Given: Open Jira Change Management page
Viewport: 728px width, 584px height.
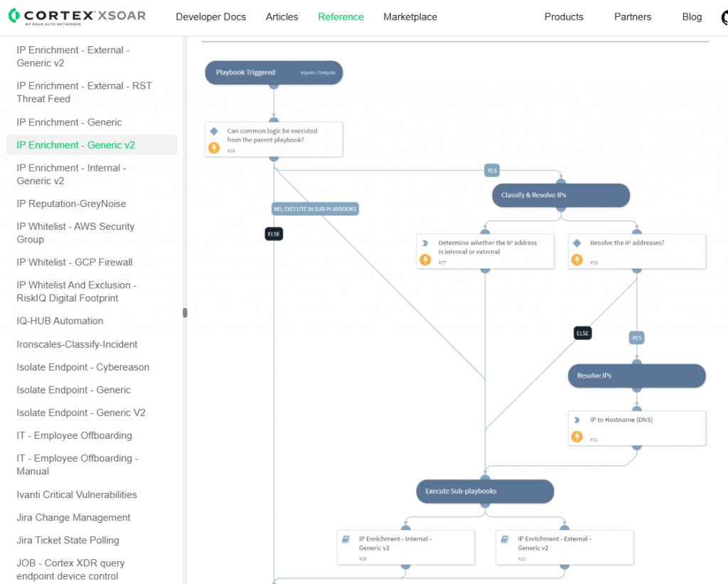Looking at the screenshot, I should tap(73, 517).
